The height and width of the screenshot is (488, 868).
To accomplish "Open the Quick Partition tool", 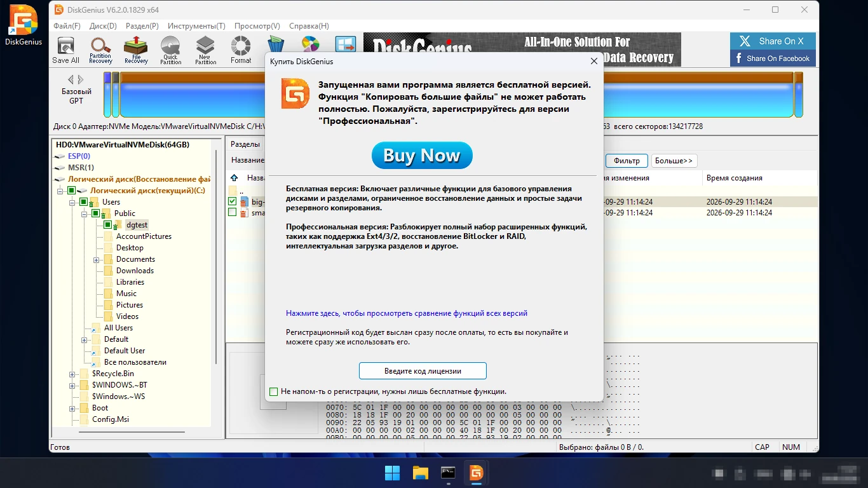I will pyautogui.click(x=170, y=50).
